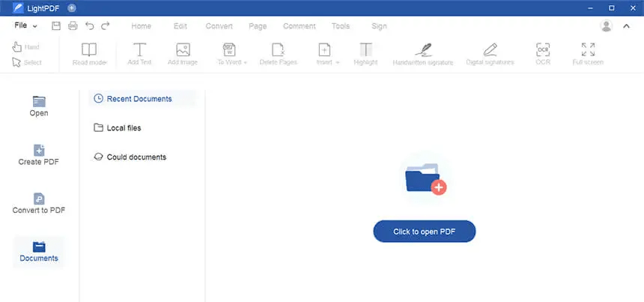Select the Add Image tool
The image size is (644, 302).
(x=183, y=54)
